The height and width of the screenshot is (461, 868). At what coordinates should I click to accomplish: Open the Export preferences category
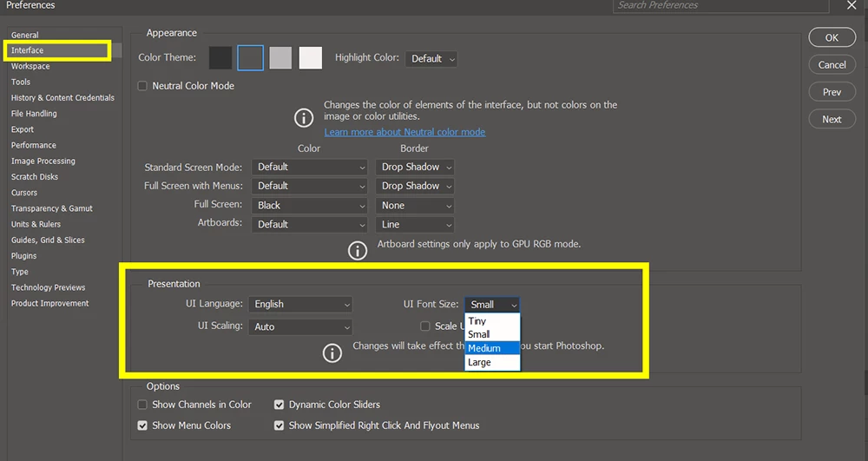pyautogui.click(x=23, y=129)
